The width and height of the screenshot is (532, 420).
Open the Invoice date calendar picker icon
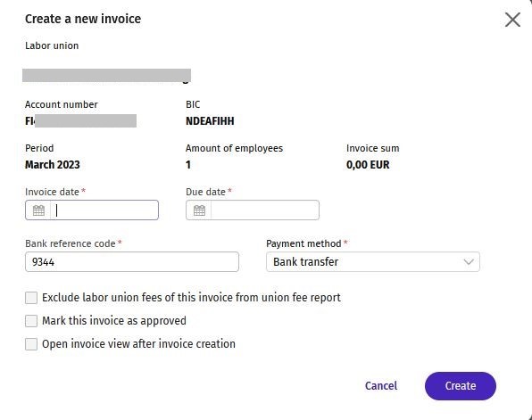click(38, 210)
